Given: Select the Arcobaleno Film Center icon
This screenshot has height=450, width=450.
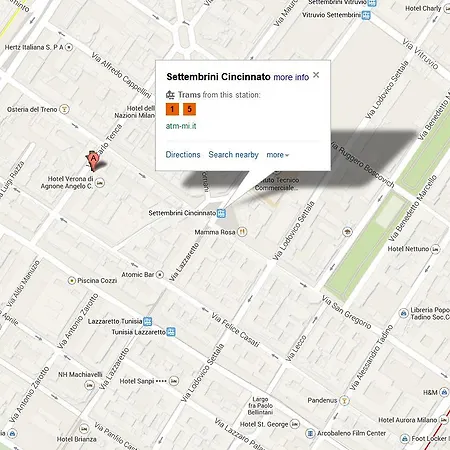Looking at the screenshot, I should (x=310, y=433).
